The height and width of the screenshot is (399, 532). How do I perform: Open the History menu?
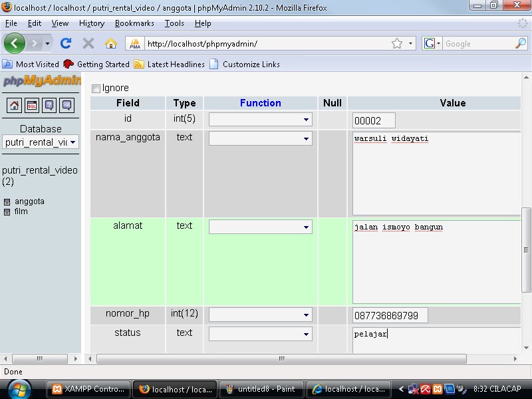point(92,23)
